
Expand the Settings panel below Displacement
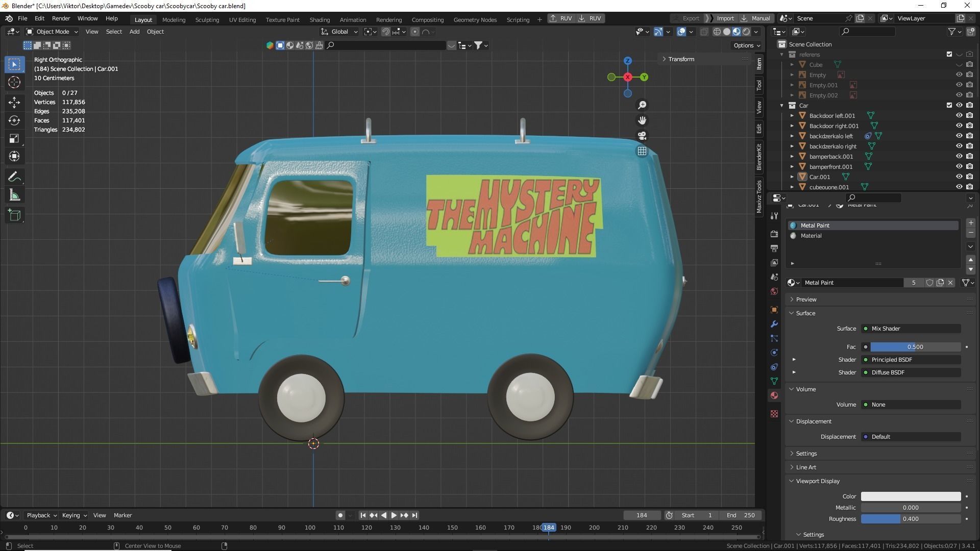pos(806,454)
